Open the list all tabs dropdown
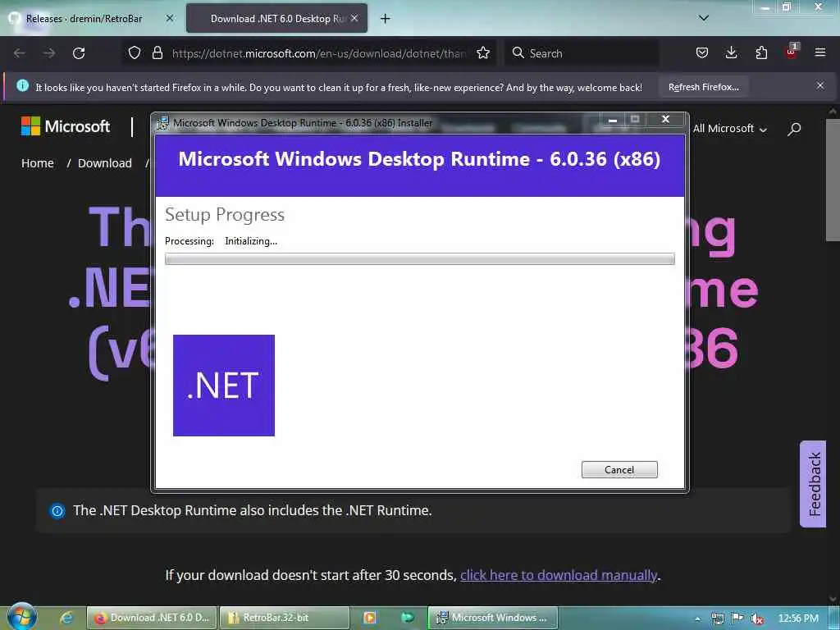Image resolution: width=840 pixels, height=630 pixels. coord(704,18)
